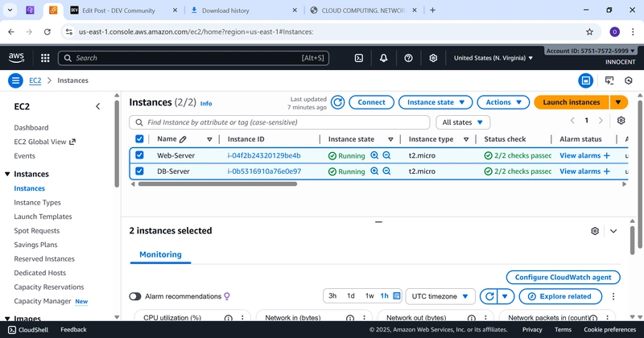Click Configure CloudWatch agent button
644x338 pixels.
tap(563, 277)
